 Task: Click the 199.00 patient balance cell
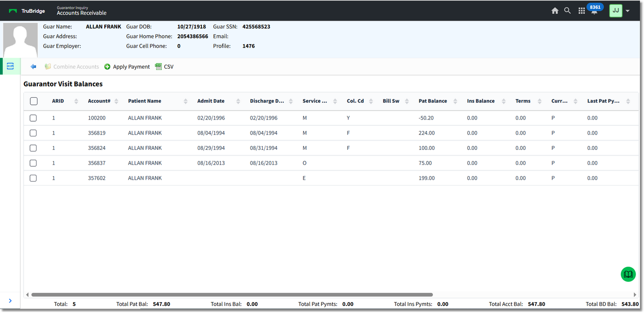pyautogui.click(x=427, y=178)
